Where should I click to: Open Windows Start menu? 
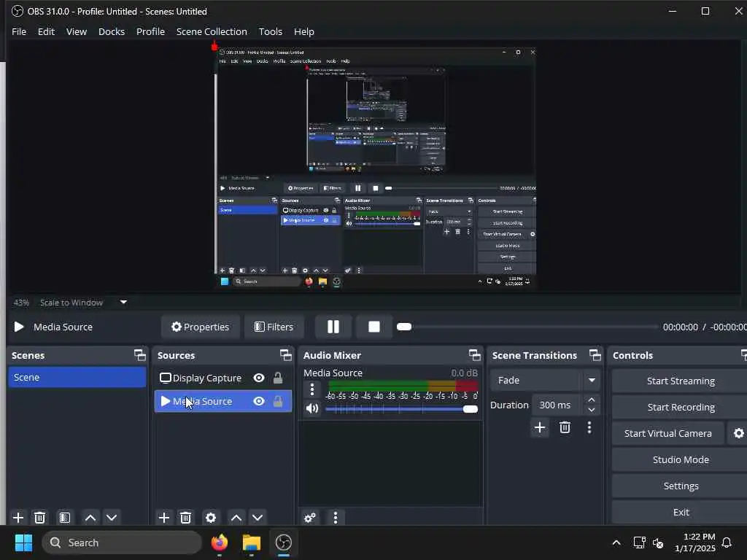click(23, 542)
